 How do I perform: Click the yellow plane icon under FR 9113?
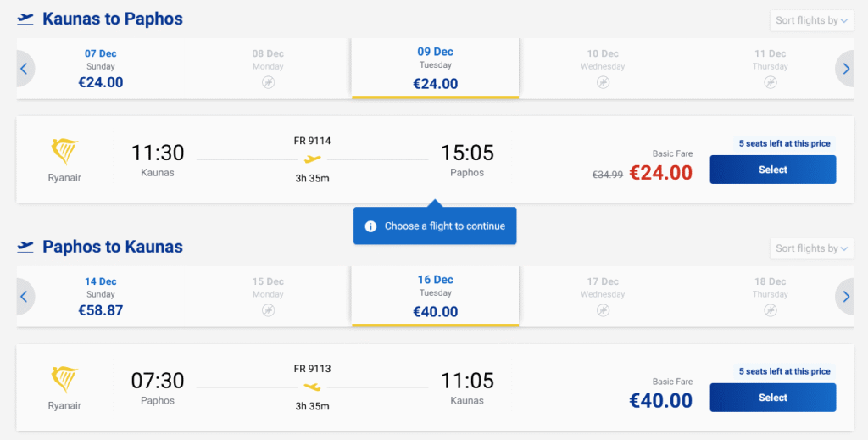pyautogui.click(x=313, y=387)
